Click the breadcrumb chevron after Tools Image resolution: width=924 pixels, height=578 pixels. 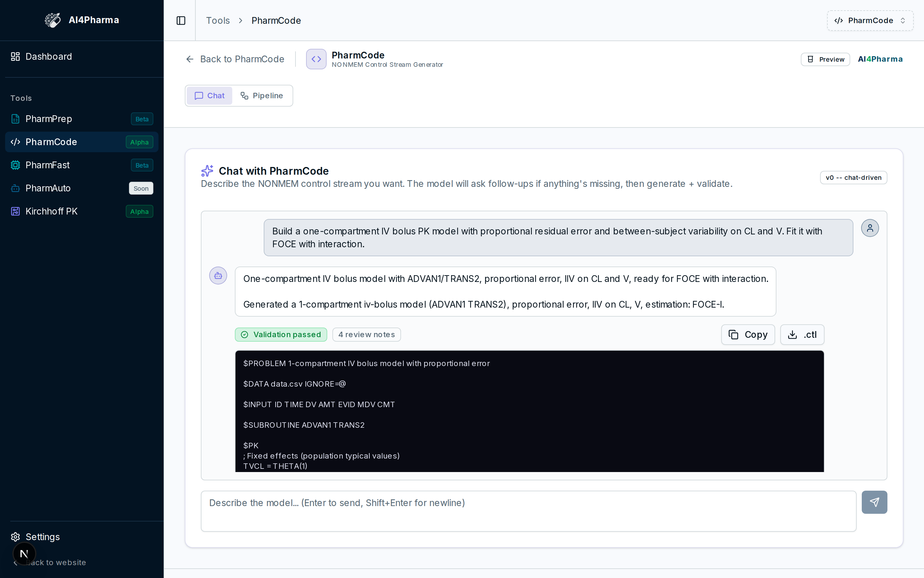(241, 20)
